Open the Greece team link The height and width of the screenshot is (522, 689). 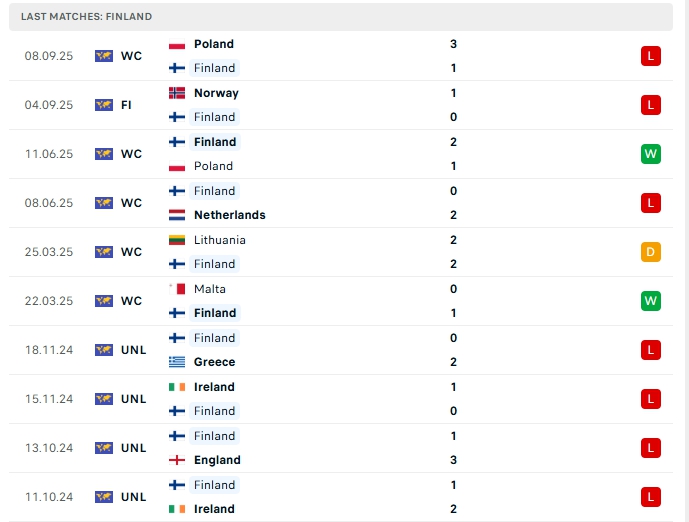[214, 362]
